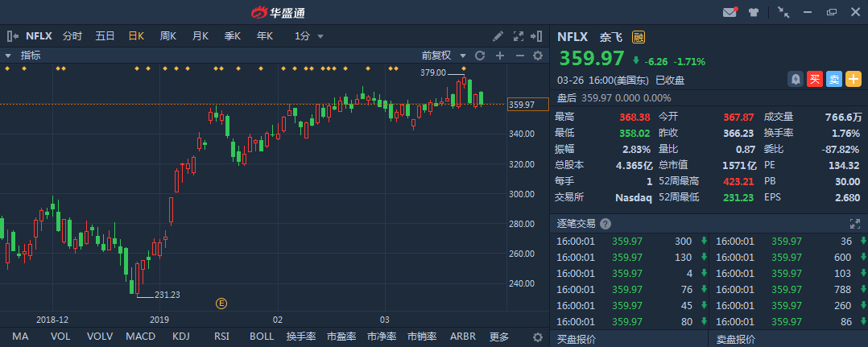This screenshot has width=868, height=347.
Task: Zoom in the chart with plus
Action: (500, 56)
